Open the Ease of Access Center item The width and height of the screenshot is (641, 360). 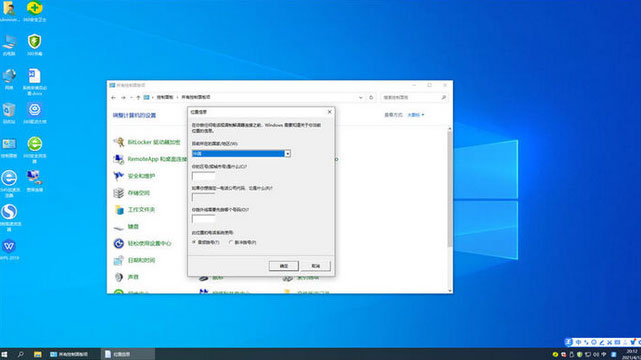click(142, 244)
